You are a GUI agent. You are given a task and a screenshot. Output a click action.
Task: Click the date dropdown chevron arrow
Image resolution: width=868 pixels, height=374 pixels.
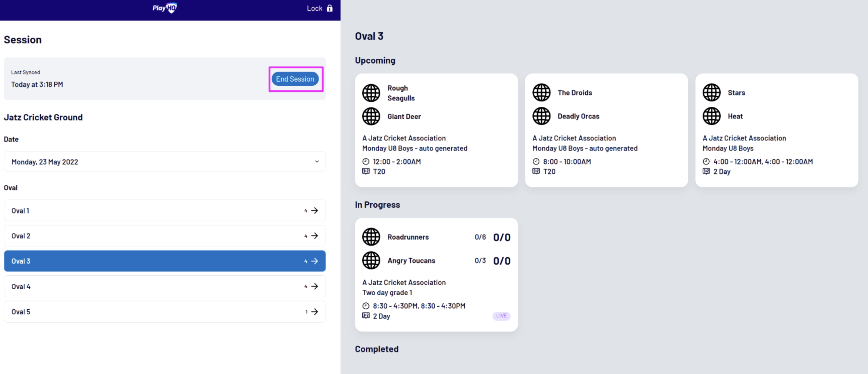tap(317, 161)
